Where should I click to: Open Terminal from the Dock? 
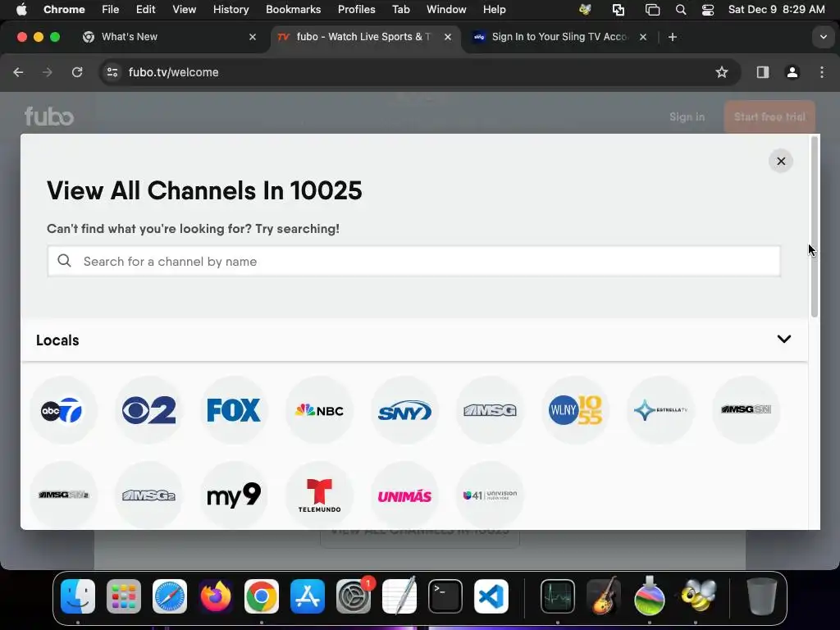click(445, 596)
